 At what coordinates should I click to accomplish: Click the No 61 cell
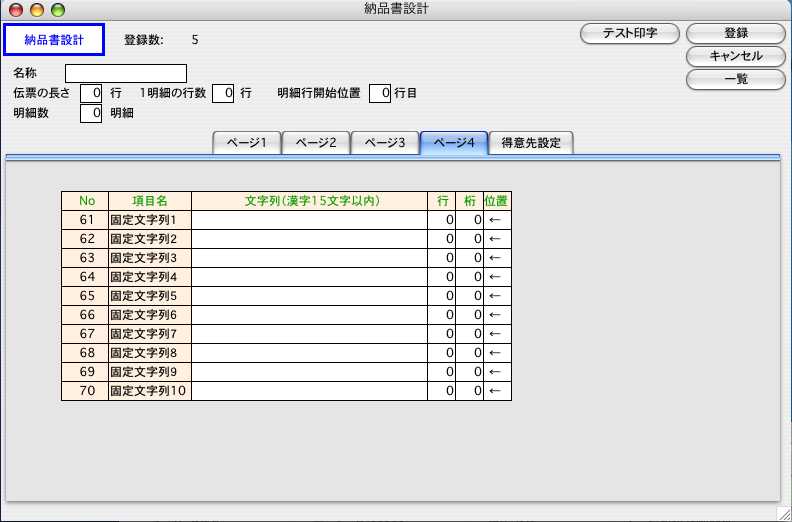85,220
